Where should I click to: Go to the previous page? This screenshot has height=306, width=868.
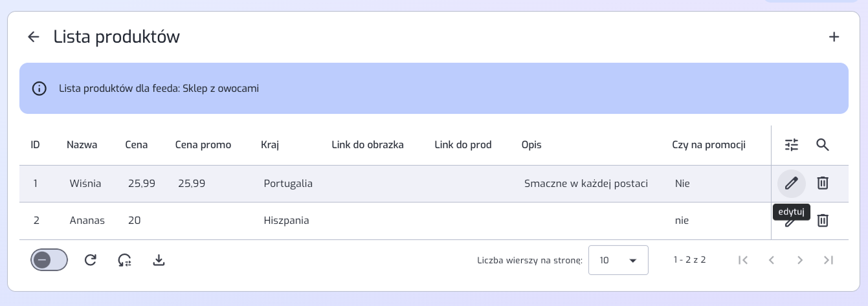tap(772, 260)
